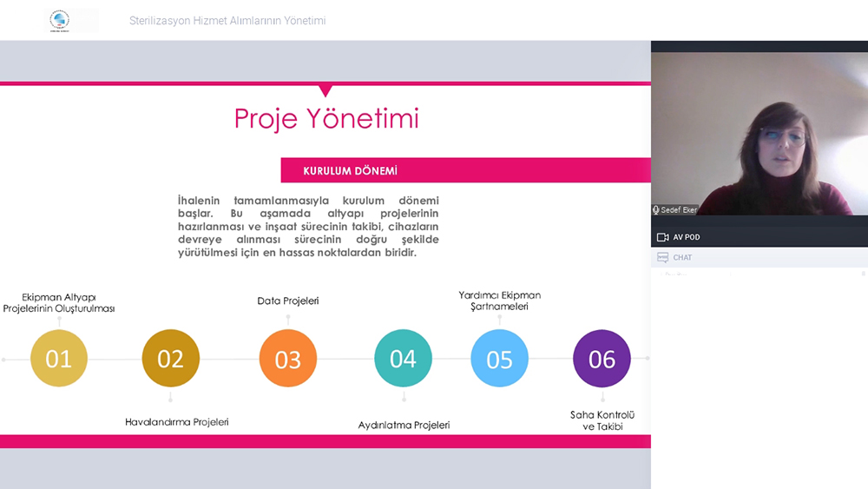
Task: Select the teal 04 step circle
Action: coord(403,359)
